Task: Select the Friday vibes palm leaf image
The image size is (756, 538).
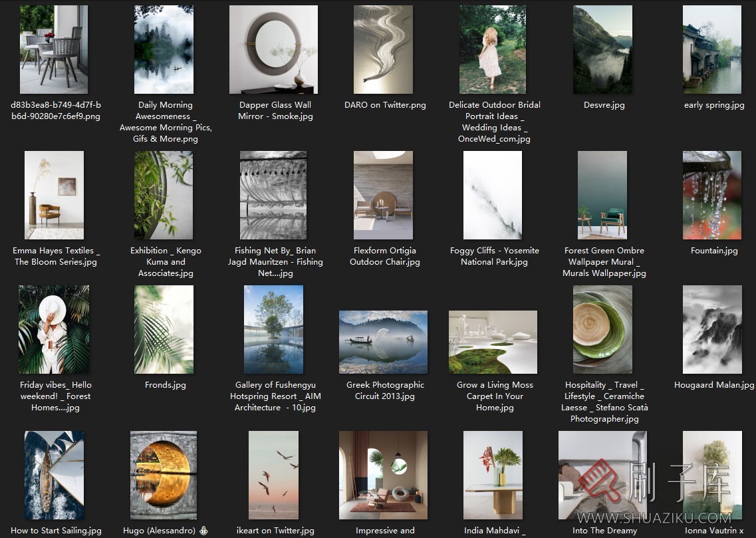Action: [x=54, y=329]
